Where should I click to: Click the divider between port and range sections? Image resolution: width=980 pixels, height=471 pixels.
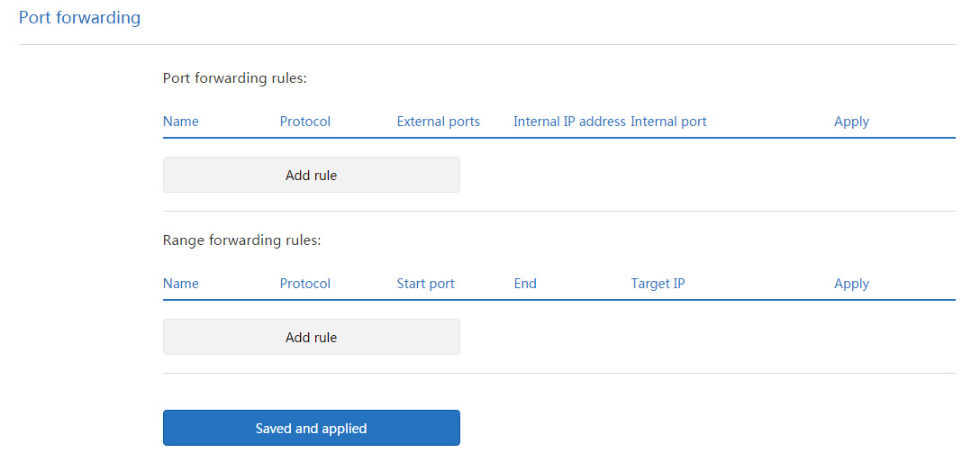559,211
